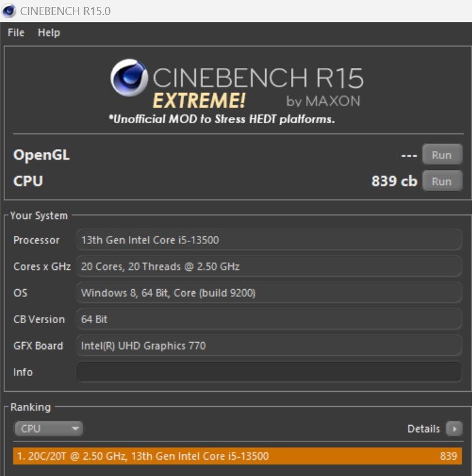This screenshot has width=472, height=476.
Task: Open the CPU ranking dropdown
Action: (48, 428)
